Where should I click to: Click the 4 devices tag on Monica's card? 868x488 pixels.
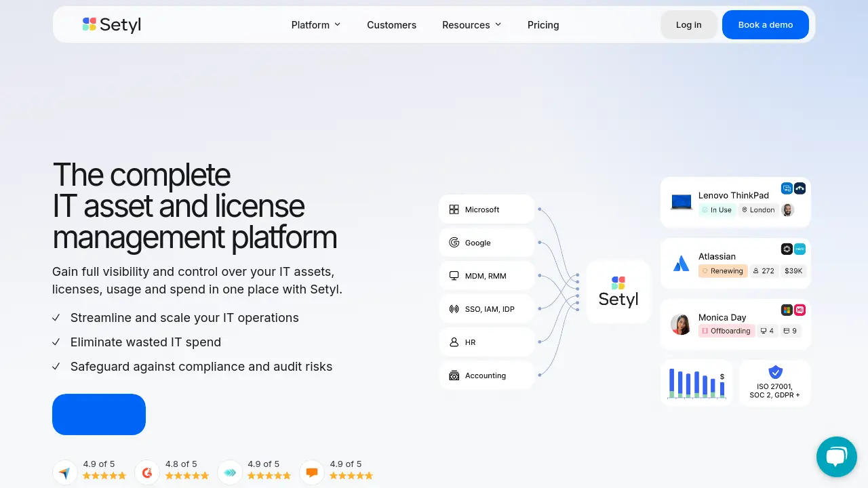tap(767, 331)
